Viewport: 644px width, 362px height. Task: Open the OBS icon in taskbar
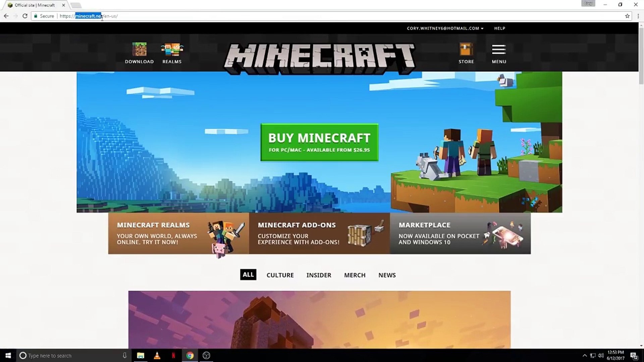[x=206, y=355]
